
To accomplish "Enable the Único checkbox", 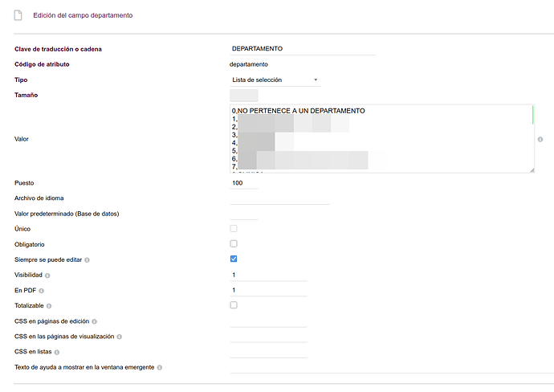I will click(x=234, y=229).
